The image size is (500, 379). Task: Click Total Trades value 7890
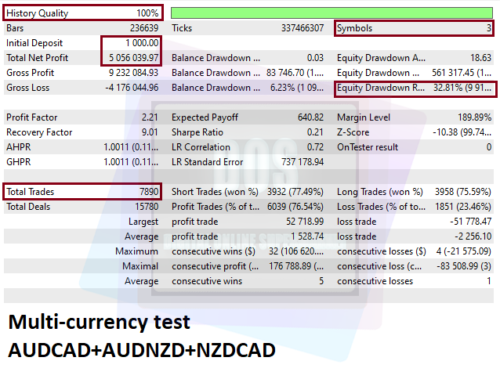[149, 192]
